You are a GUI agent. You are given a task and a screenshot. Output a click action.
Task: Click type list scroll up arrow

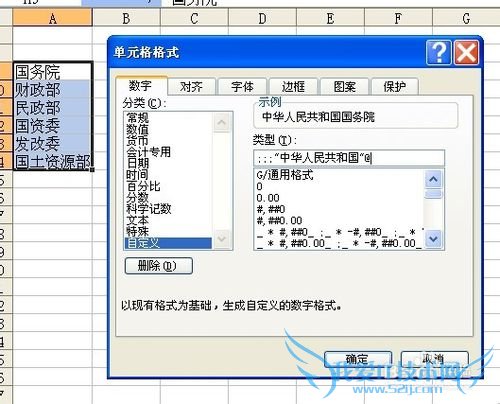(x=433, y=179)
